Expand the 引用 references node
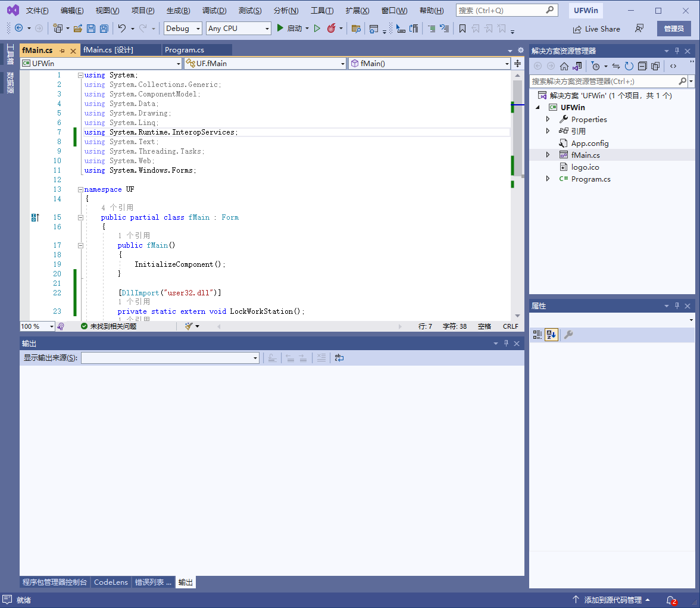The image size is (700, 608). (x=548, y=131)
